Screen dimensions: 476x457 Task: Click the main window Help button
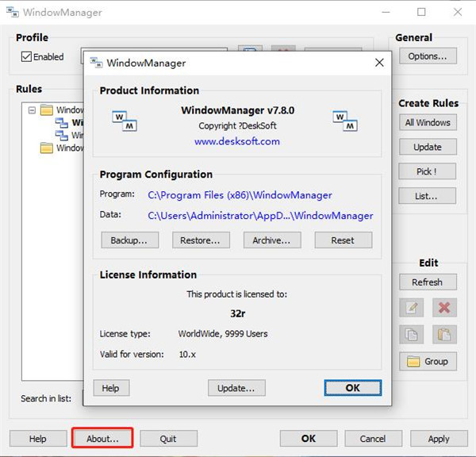pyautogui.click(x=38, y=439)
